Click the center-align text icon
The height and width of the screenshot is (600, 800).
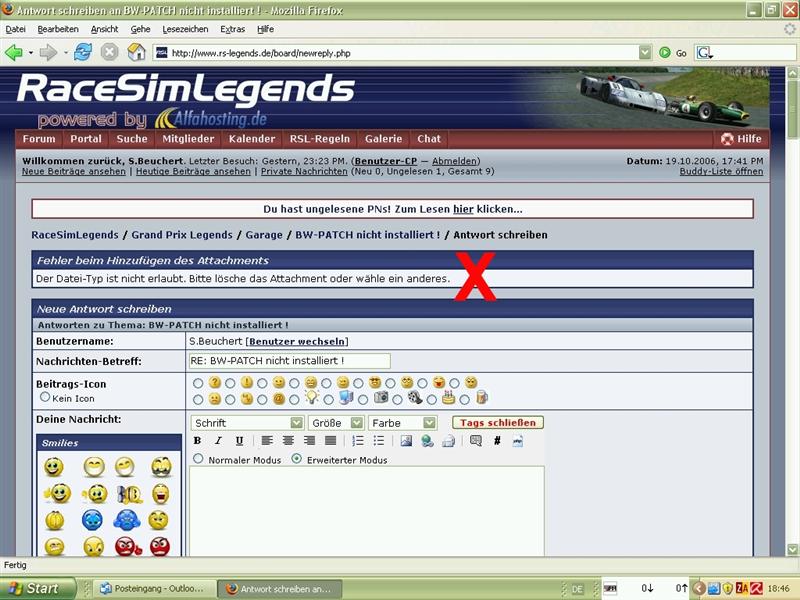point(288,441)
